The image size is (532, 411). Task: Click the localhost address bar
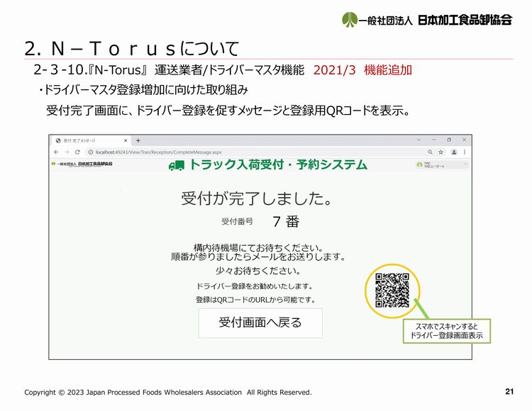tap(255, 152)
